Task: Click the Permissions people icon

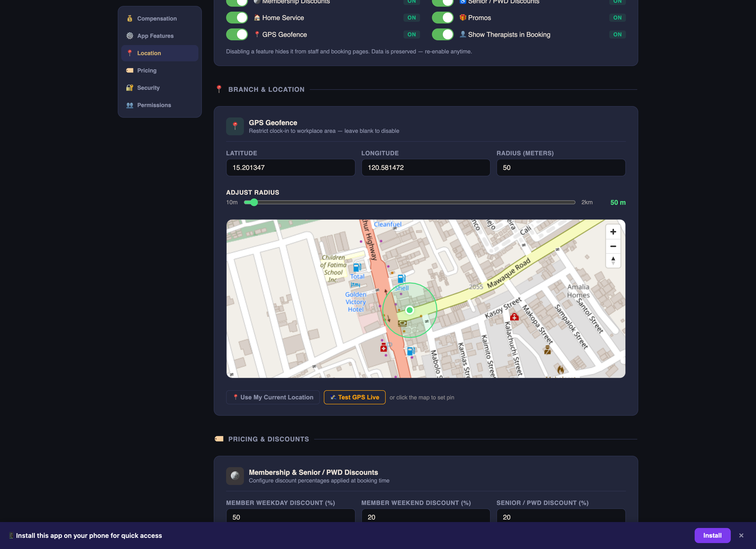Action: click(x=130, y=105)
